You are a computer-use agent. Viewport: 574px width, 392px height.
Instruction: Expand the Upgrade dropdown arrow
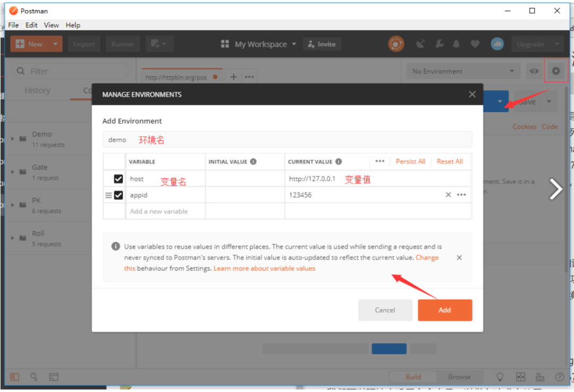point(557,44)
